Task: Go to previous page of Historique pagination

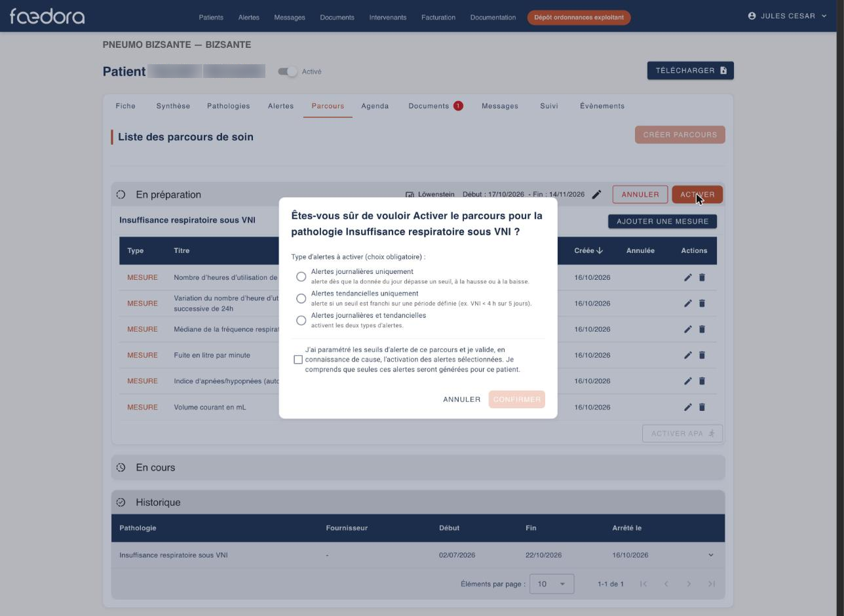Action: (666, 584)
